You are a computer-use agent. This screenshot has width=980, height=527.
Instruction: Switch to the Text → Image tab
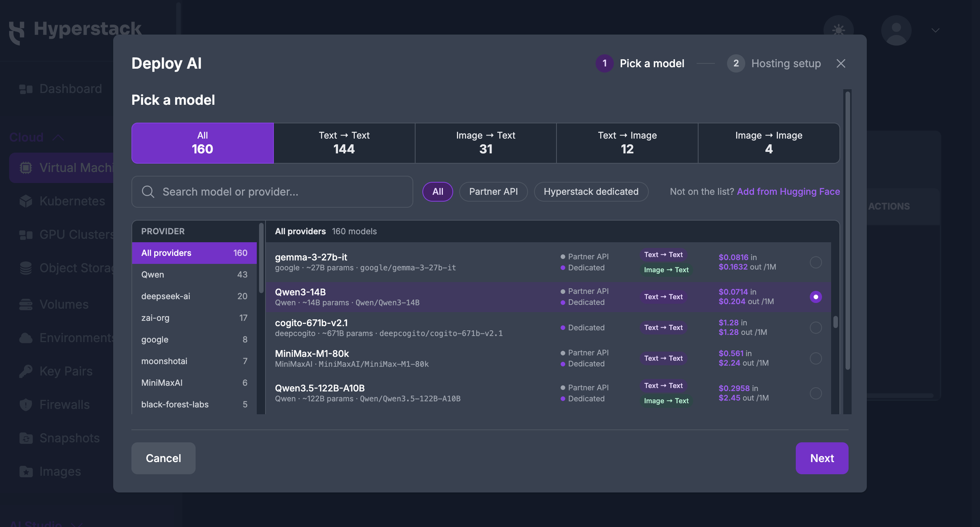[x=627, y=143]
